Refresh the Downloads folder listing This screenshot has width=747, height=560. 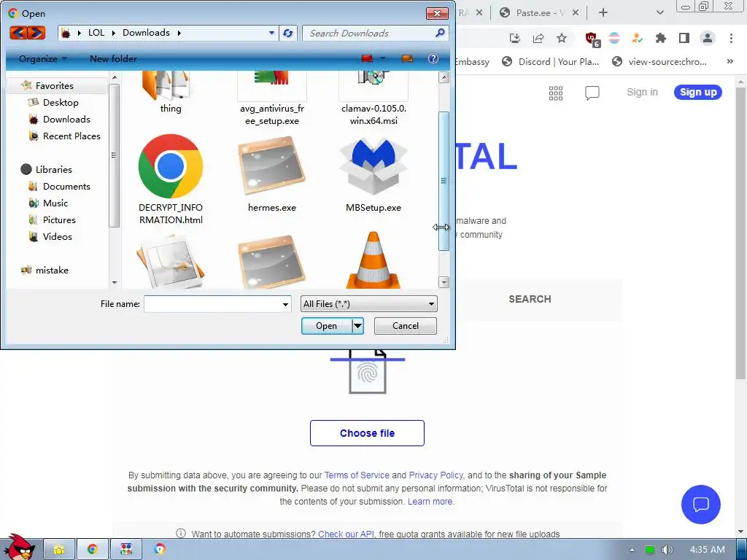coord(287,33)
